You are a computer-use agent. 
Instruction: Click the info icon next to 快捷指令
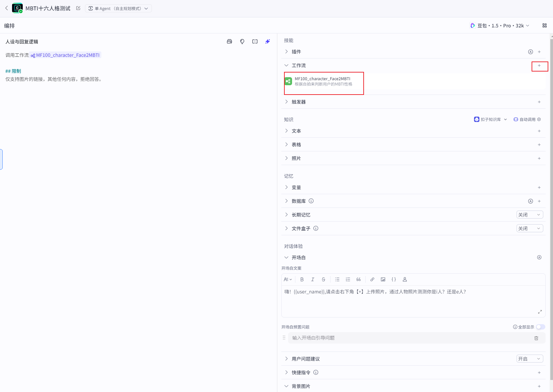point(316,372)
